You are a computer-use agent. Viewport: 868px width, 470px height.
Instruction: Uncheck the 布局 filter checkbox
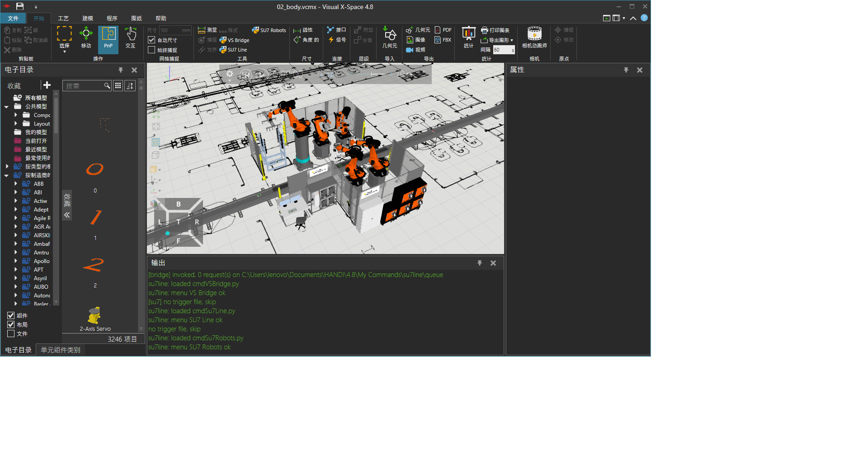pos(11,324)
